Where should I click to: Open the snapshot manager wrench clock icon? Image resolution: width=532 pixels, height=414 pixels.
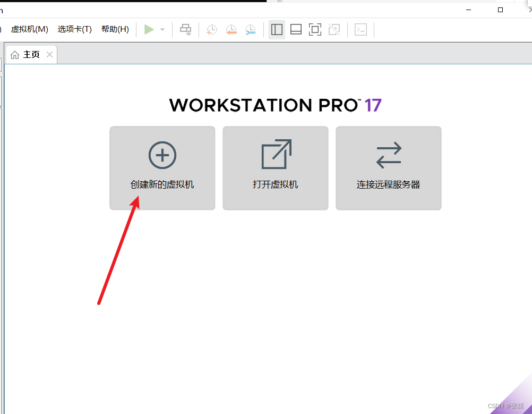click(251, 30)
